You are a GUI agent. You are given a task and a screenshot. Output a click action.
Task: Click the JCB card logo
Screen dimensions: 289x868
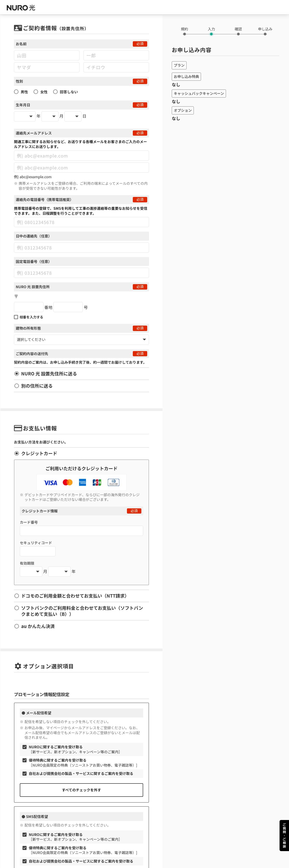point(97,482)
